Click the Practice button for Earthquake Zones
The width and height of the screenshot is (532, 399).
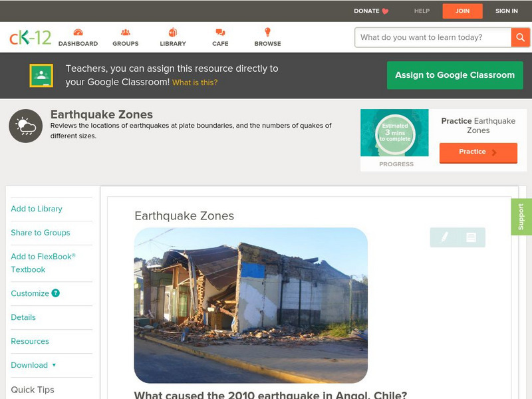[x=478, y=152]
